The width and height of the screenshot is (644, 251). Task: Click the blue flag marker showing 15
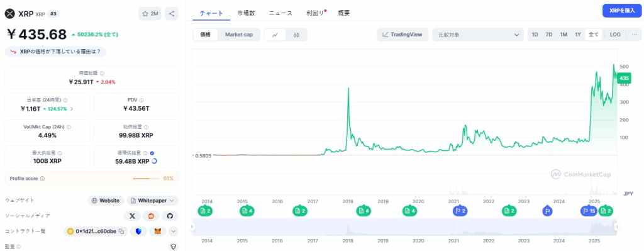(588, 211)
